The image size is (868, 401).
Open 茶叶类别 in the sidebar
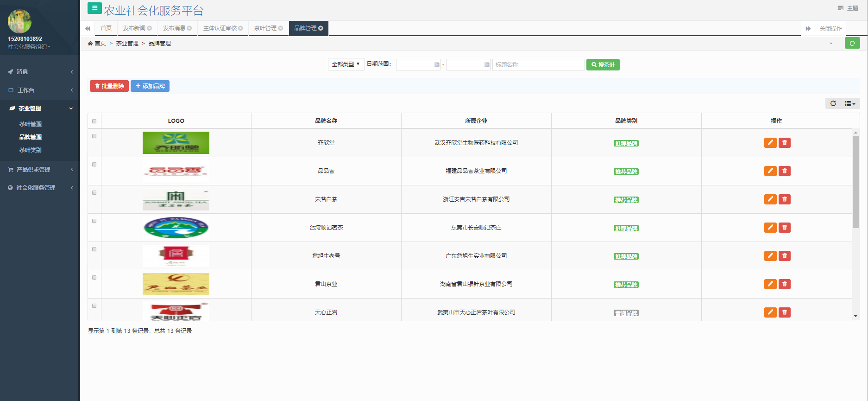point(31,150)
